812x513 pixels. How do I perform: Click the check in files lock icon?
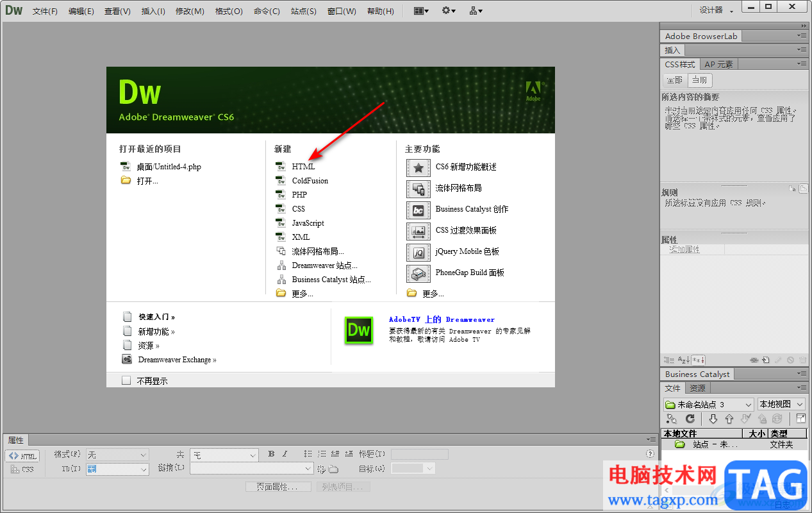click(x=762, y=419)
